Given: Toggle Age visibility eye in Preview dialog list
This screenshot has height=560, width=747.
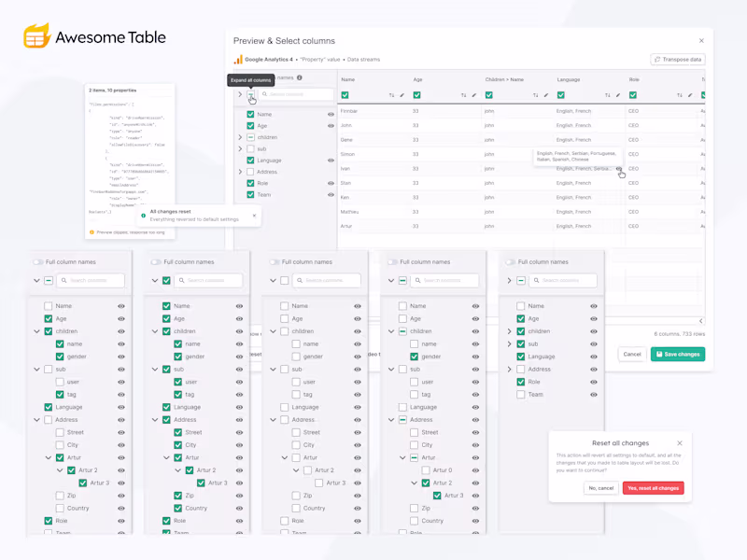Looking at the screenshot, I should pyautogui.click(x=331, y=126).
